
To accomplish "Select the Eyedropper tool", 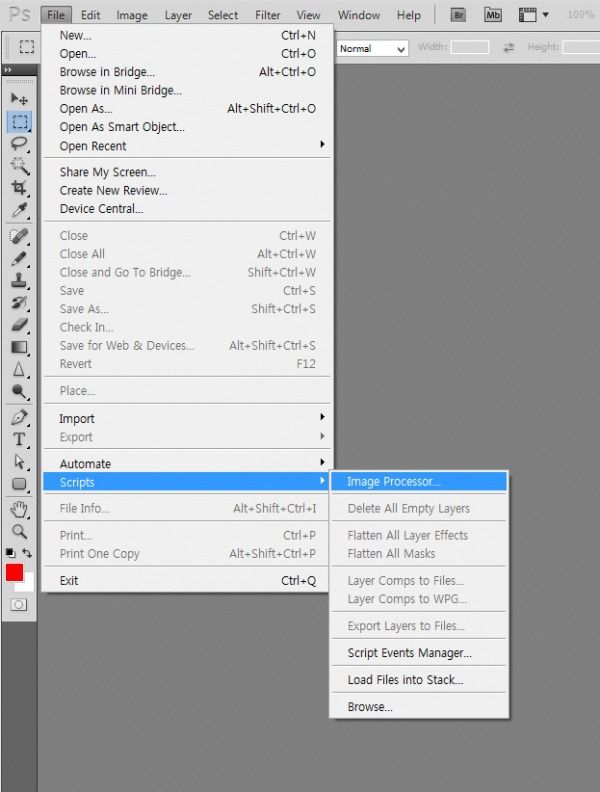I will (19, 210).
